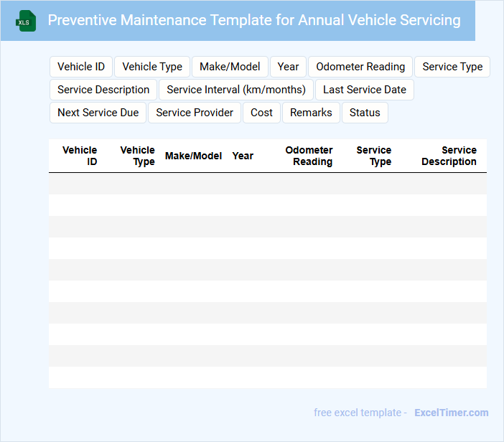Select the Cost tag
Screen dimensions: 504x442
click(x=262, y=113)
